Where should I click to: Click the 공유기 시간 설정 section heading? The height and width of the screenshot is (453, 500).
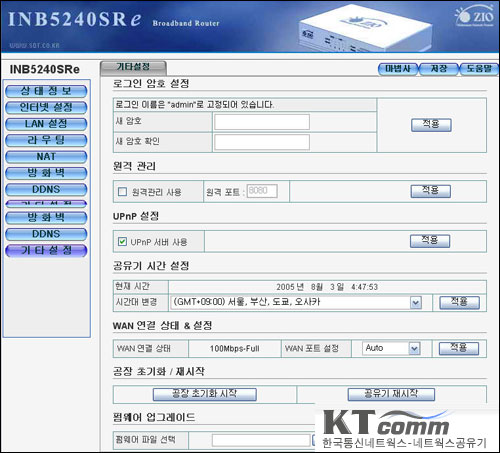pos(151,266)
